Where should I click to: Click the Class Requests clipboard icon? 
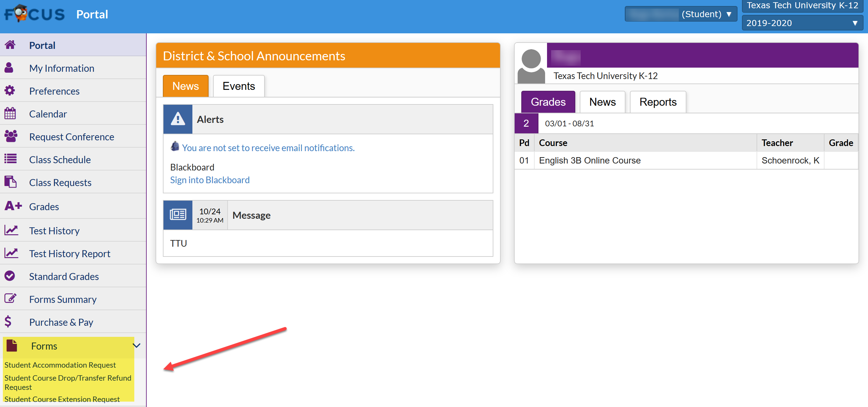tap(10, 182)
